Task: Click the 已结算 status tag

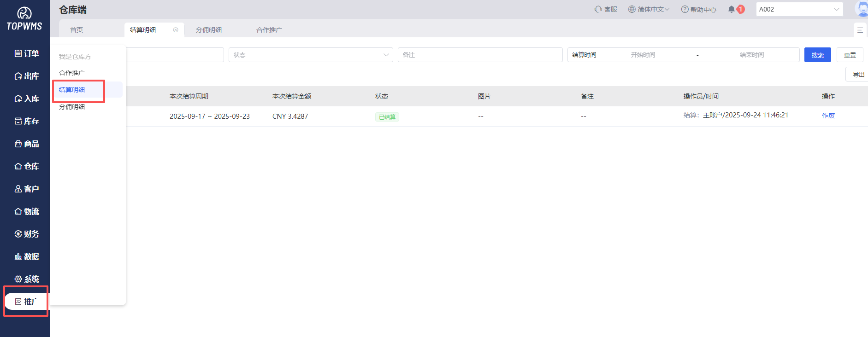Action: coord(387,117)
